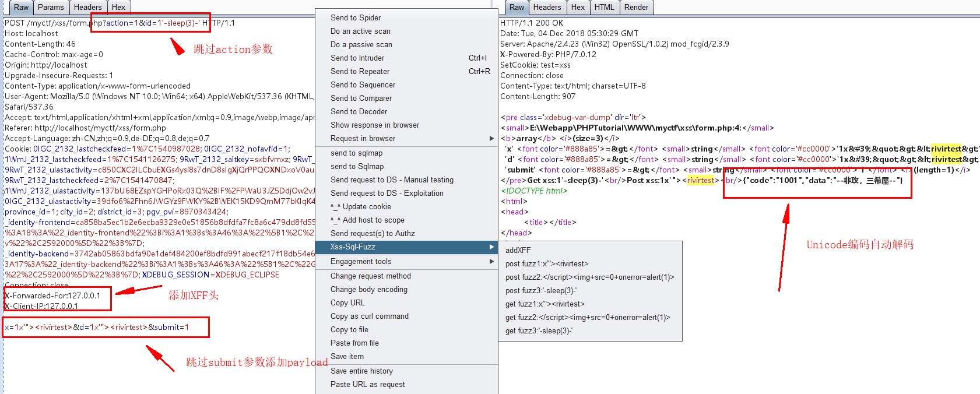Choose Copy URL

tap(406, 302)
